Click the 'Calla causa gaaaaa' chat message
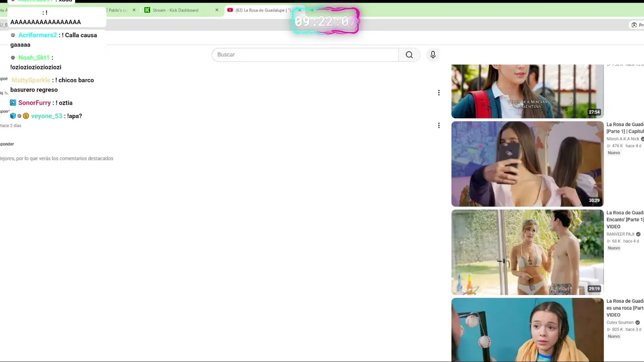Viewport: 644px width, 362px height. click(x=53, y=40)
